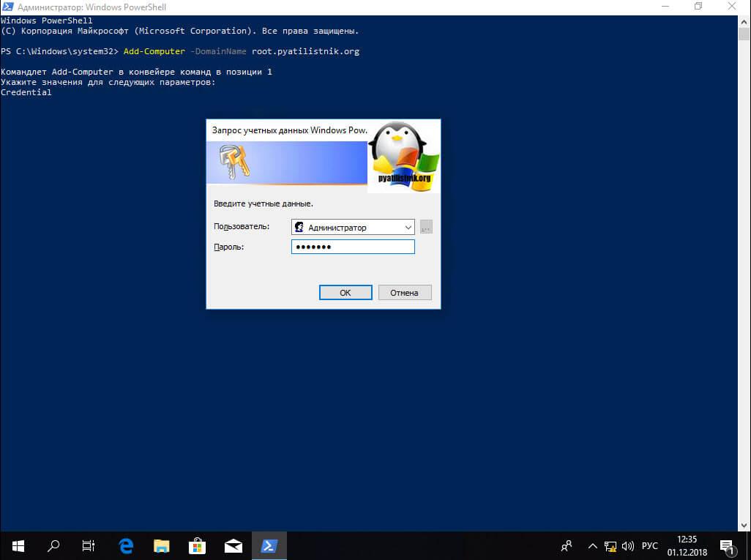Click the scrollbar up arrow in PowerShell
Image resolution: width=751 pixels, height=560 pixels.
(x=744, y=21)
